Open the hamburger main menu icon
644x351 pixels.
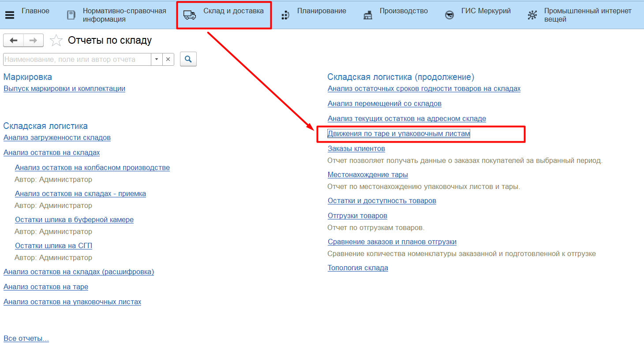9,15
